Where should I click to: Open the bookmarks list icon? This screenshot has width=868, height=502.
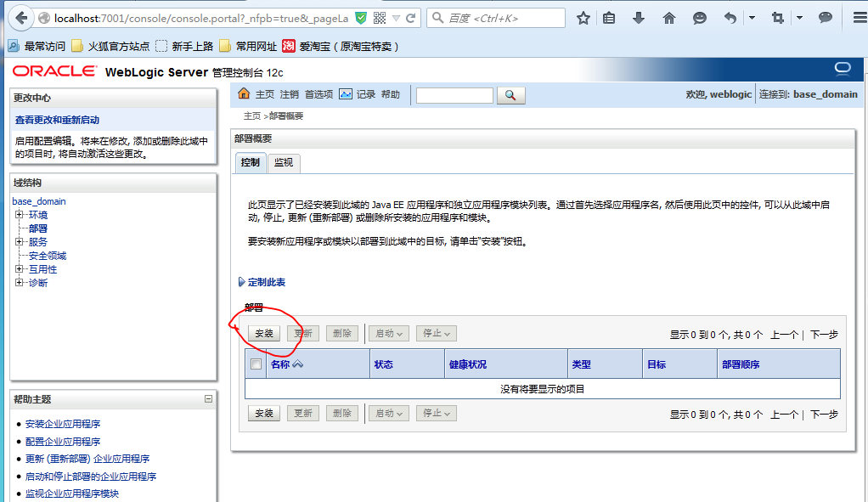609,19
